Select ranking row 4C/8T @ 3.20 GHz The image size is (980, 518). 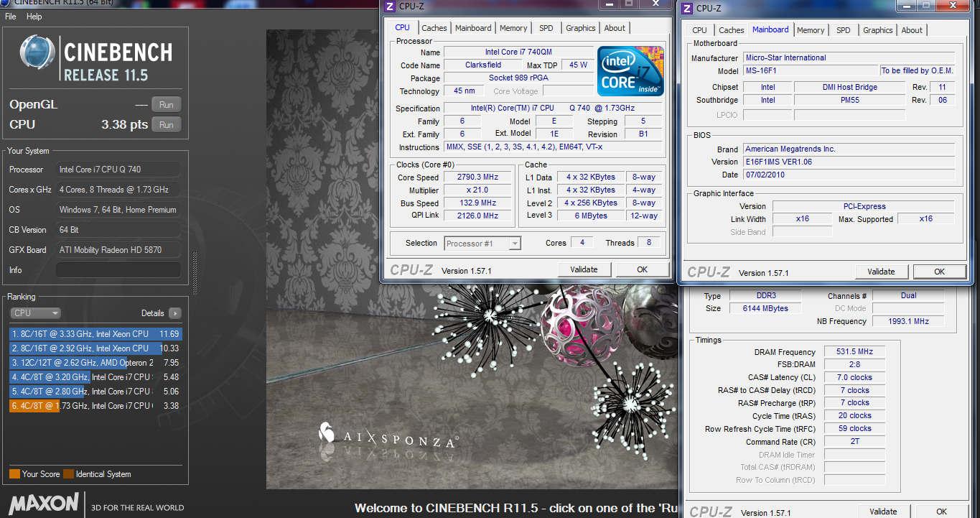point(95,377)
